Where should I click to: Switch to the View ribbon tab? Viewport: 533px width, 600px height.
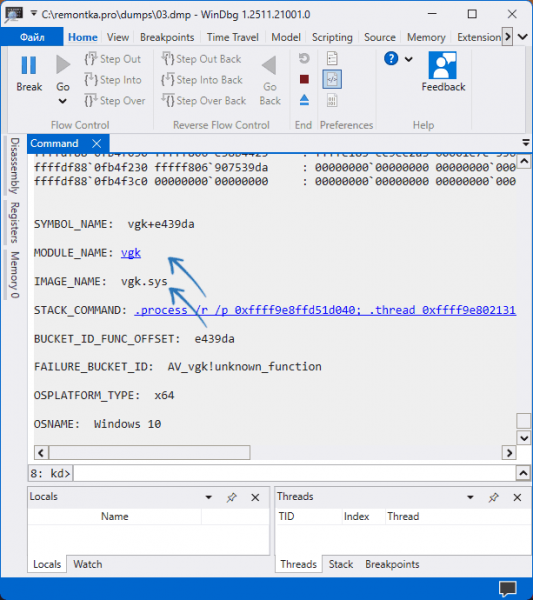click(117, 37)
